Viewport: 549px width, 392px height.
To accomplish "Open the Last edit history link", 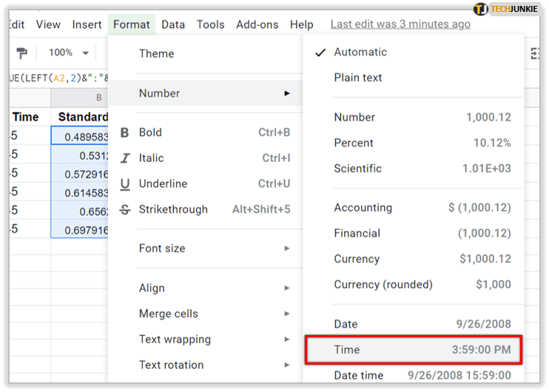I will [400, 24].
